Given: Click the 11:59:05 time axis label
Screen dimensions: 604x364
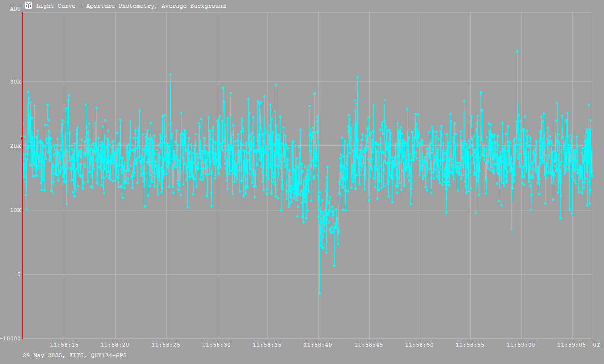Looking at the screenshot, I should coord(572,345).
